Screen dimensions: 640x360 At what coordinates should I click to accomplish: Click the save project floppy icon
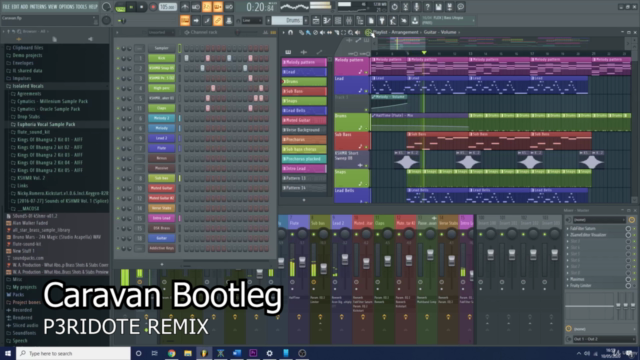438,7
